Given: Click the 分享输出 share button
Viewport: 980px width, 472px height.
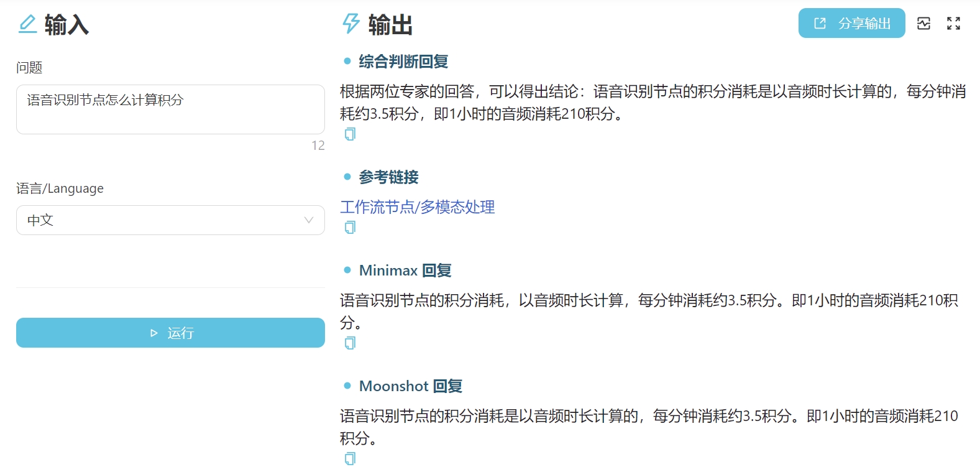Looking at the screenshot, I should (x=851, y=24).
